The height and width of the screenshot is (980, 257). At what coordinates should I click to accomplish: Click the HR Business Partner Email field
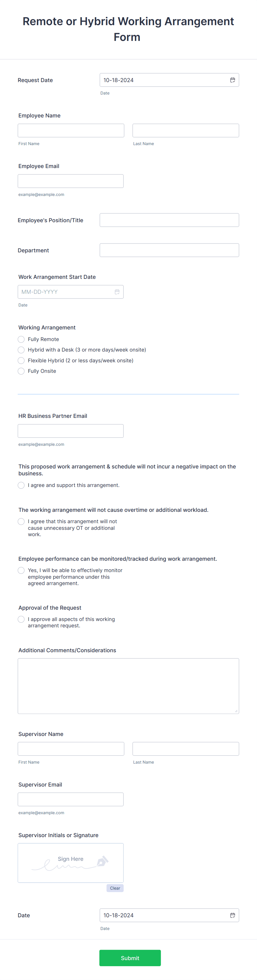coord(71,431)
